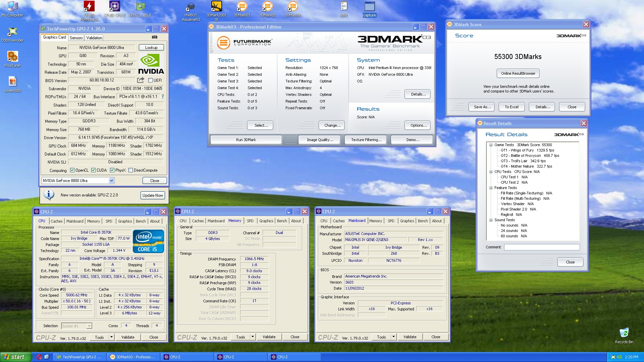
Task: Open Socket #1 selection dropdown in CPU-Z
Action: pyautogui.click(x=89, y=326)
